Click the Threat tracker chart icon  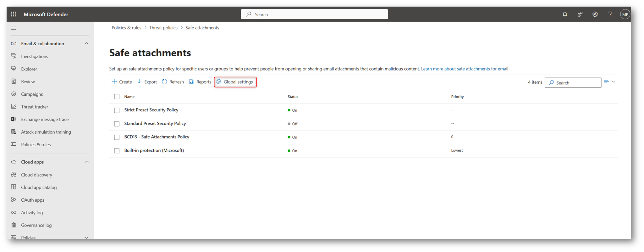coord(14,106)
